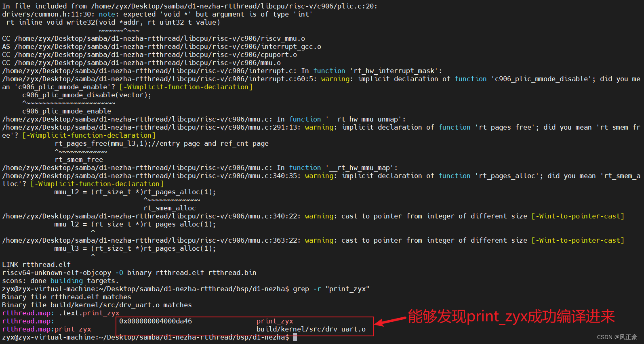Click the mmu.c:291:13 warning line
The image size is (644, 344).
click(321, 131)
